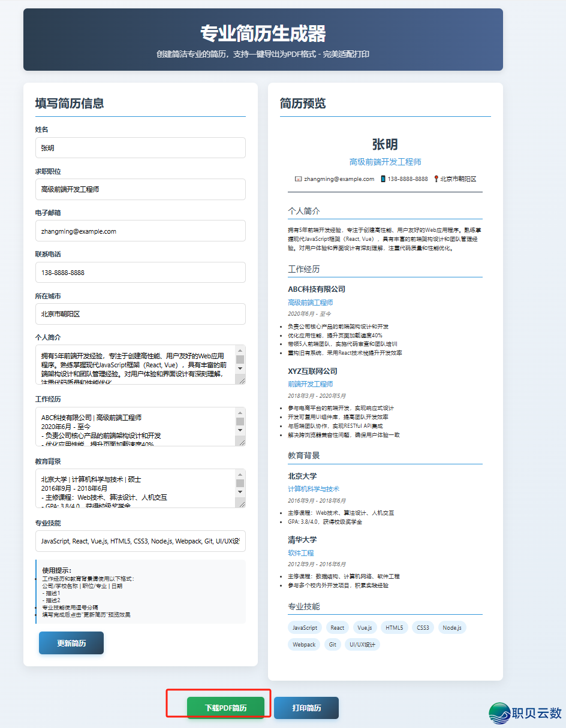The width and height of the screenshot is (566, 728).
Task: Click resize grip of 工作经历 textarea
Action: coord(241,442)
